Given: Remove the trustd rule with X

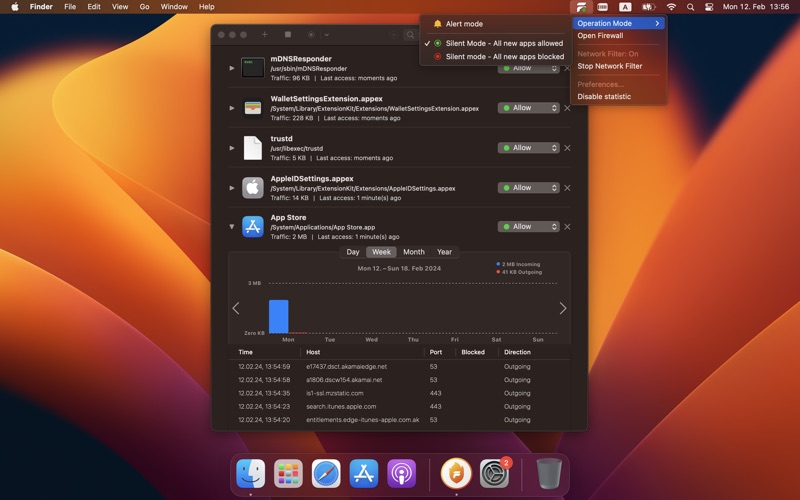Looking at the screenshot, I should [567, 148].
